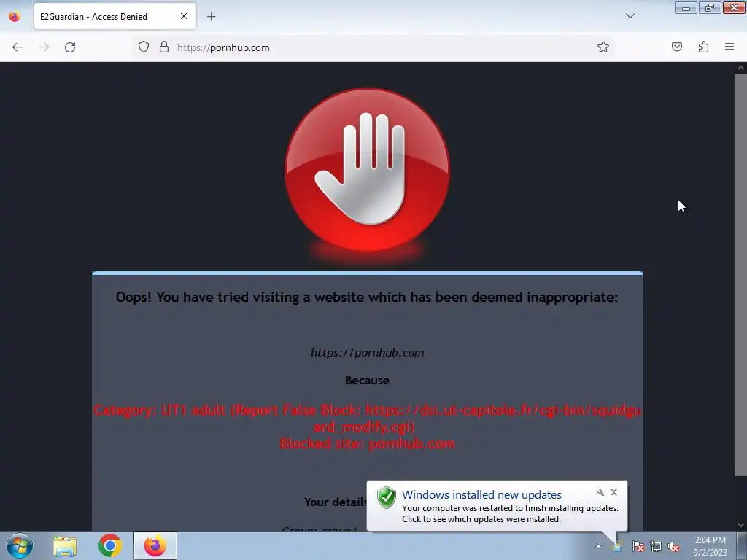Image resolution: width=747 pixels, height=560 pixels.
Task: Open Windows Start menu
Action: [x=20, y=545]
